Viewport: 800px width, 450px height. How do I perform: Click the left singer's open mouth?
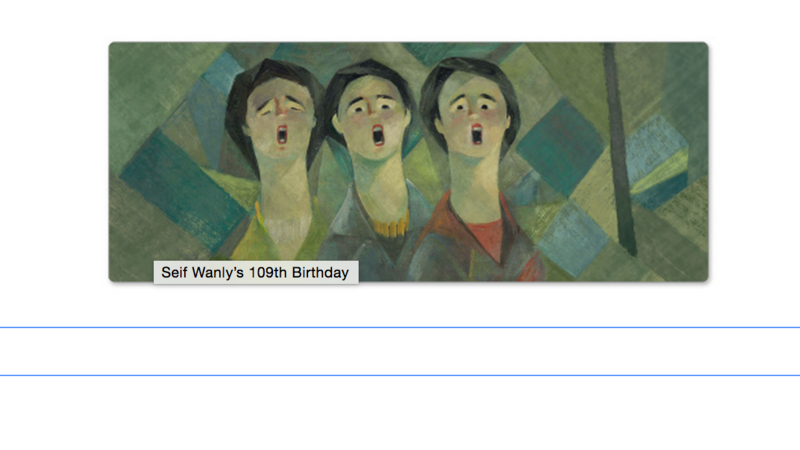point(281,134)
